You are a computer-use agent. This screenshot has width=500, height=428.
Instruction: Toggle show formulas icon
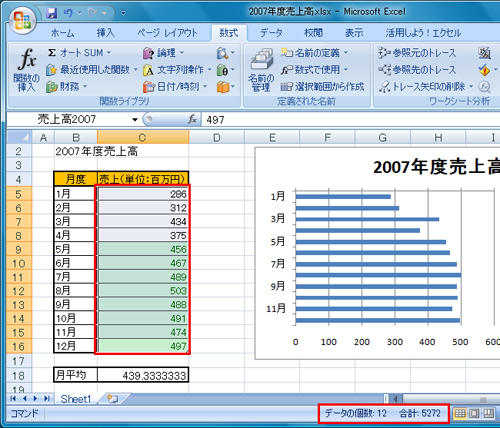click(x=484, y=53)
